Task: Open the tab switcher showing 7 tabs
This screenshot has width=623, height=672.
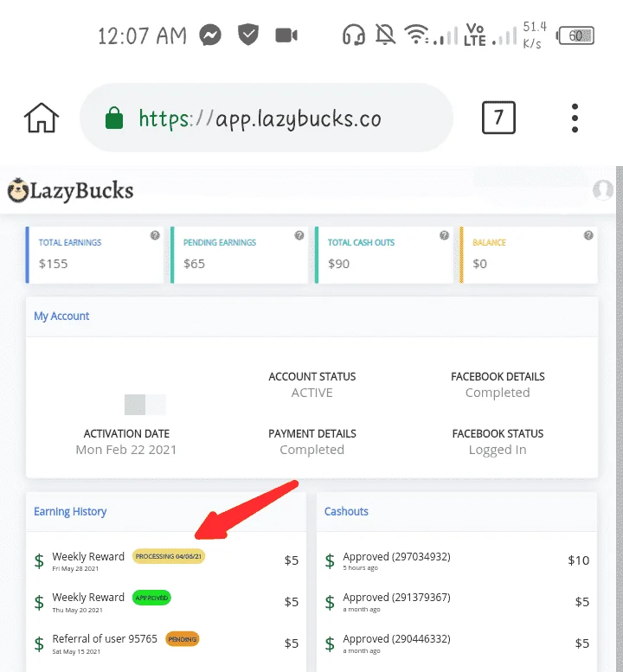Action: pyautogui.click(x=498, y=118)
